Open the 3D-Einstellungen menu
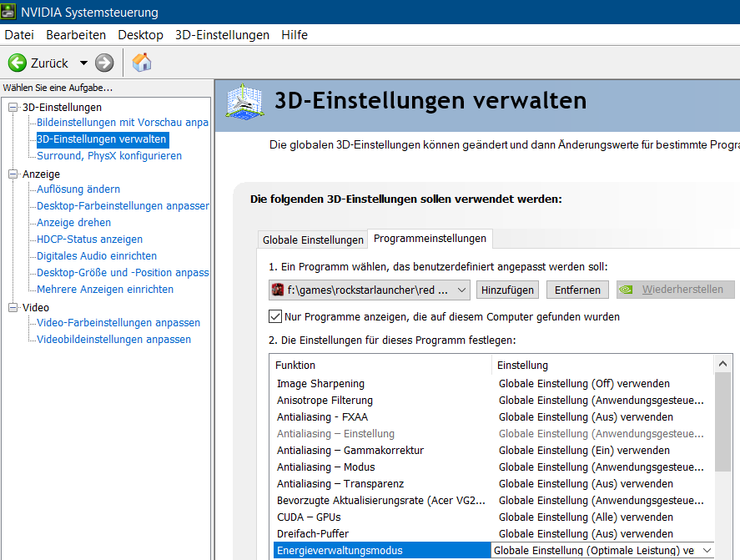Viewport: 740px width, 560px height. point(222,35)
